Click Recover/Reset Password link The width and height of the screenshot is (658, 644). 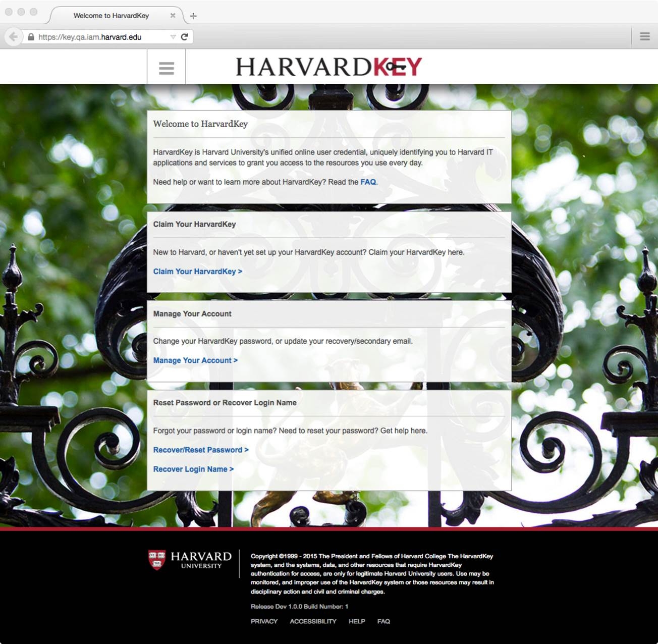coord(201,450)
